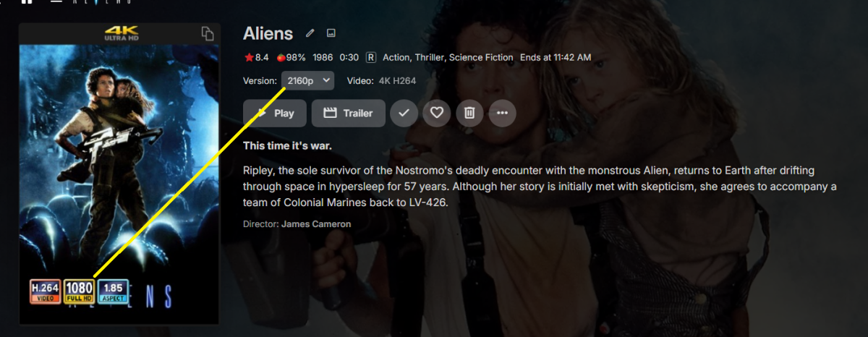Click the 1.85 aspect ratio badge

coord(114,291)
